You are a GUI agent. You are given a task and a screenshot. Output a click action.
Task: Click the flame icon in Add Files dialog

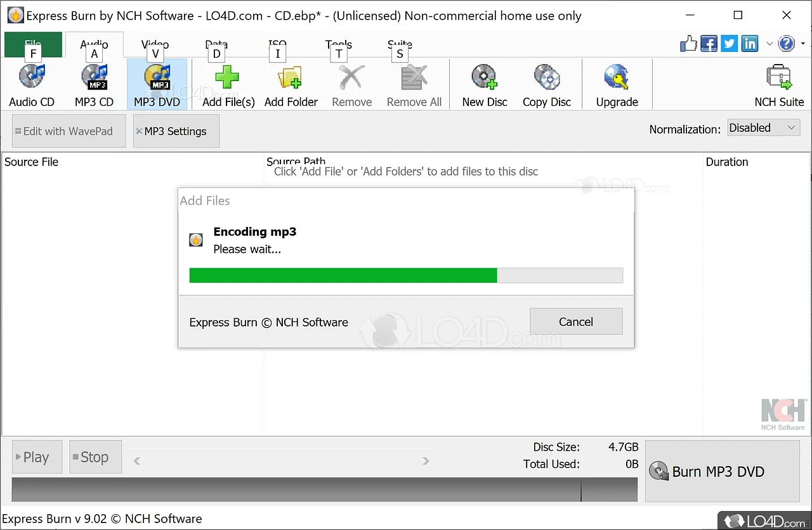tap(197, 240)
